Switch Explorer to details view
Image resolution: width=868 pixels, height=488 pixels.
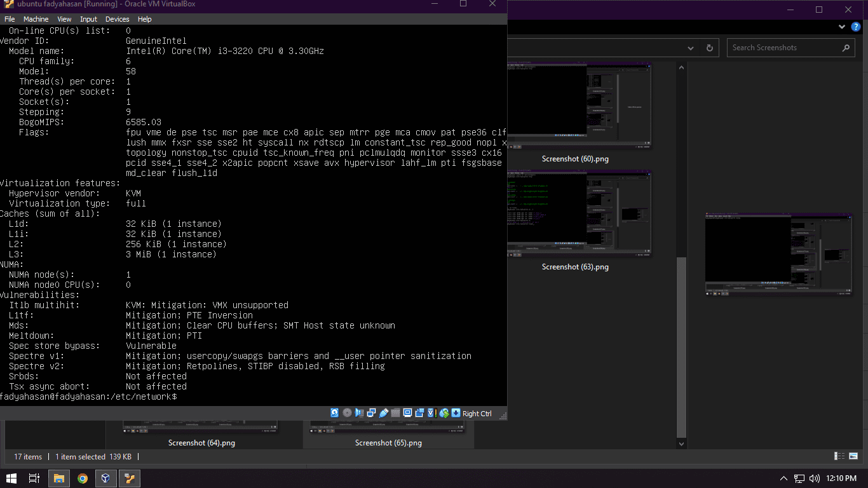pyautogui.click(x=839, y=456)
